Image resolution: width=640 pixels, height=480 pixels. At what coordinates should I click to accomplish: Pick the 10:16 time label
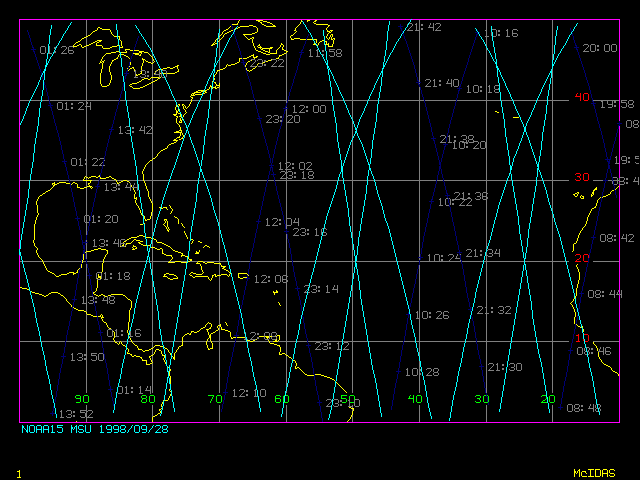pyautogui.click(x=501, y=33)
